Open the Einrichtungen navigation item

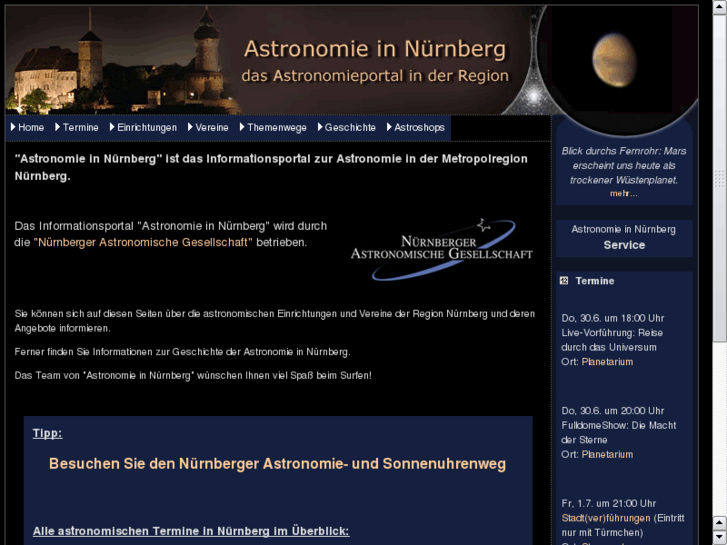pos(143,128)
